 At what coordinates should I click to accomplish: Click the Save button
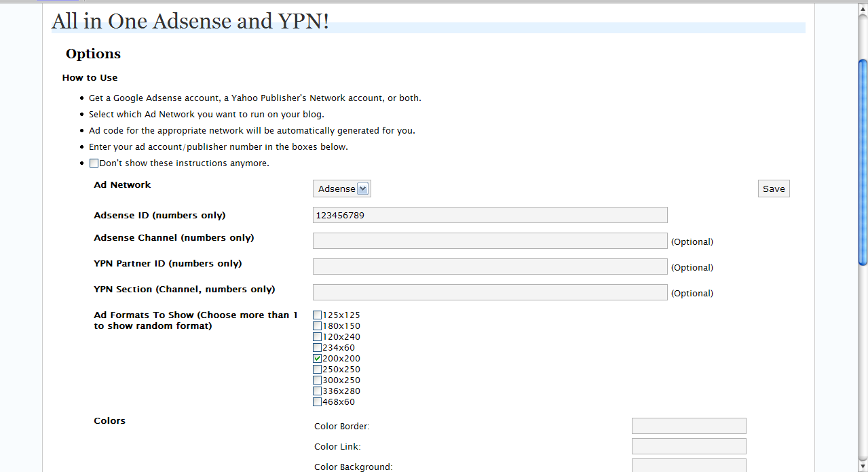click(773, 189)
